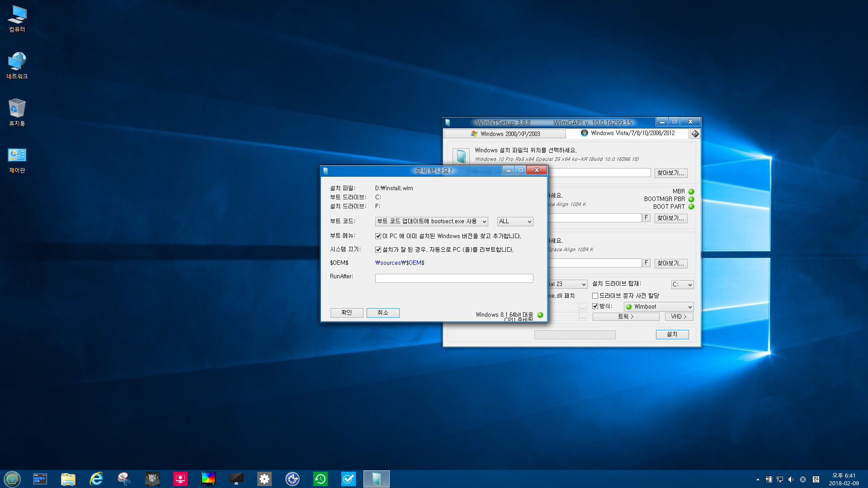The image size is (868, 488).
Task: Click the x circle tray icon
Action: (803, 479)
